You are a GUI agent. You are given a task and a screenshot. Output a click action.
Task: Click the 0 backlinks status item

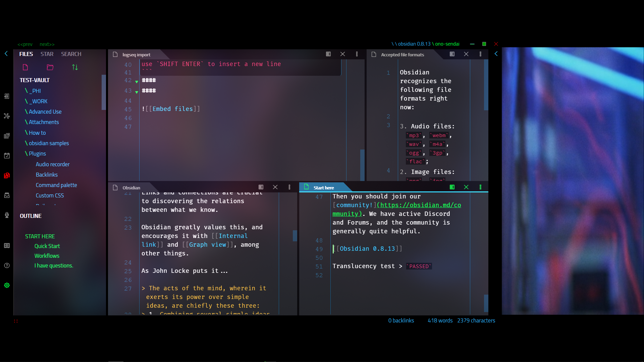[x=401, y=320]
